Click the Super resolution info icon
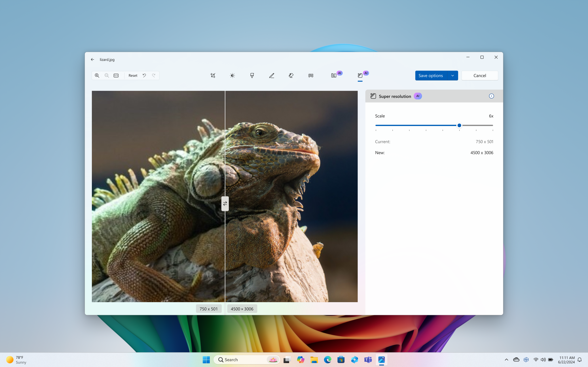Screen dimensions: 588x367 (x=492, y=96)
